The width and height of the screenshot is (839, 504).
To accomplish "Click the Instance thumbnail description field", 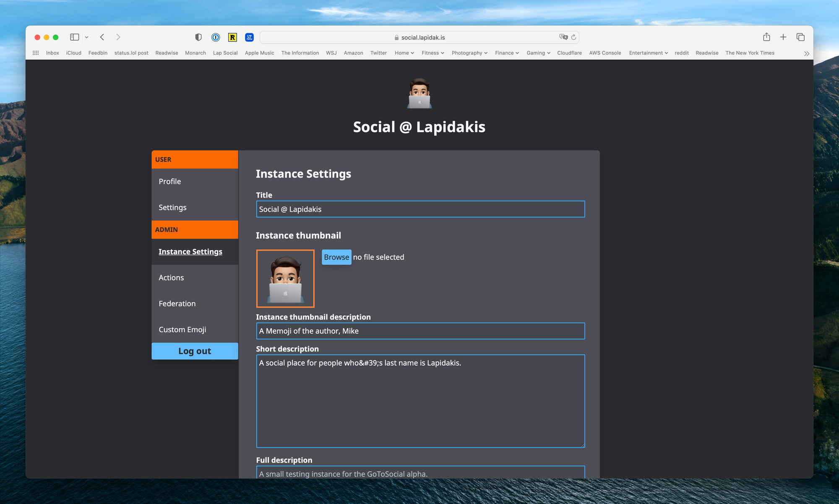I will (420, 331).
